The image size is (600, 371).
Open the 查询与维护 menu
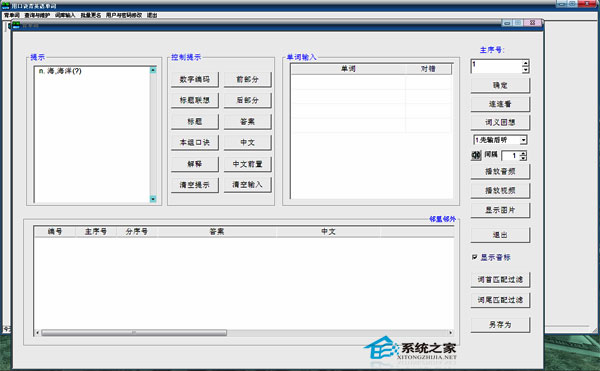[37, 15]
